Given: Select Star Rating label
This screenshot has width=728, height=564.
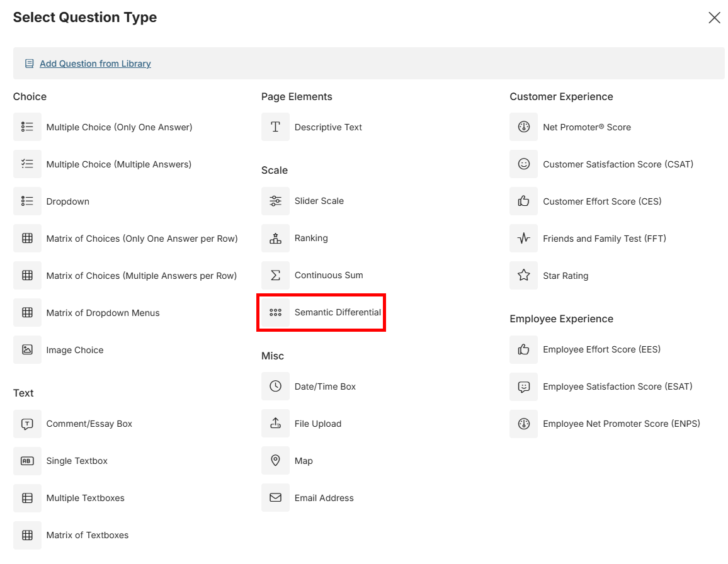Looking at the screenshot, I should (x=566, y=276).
